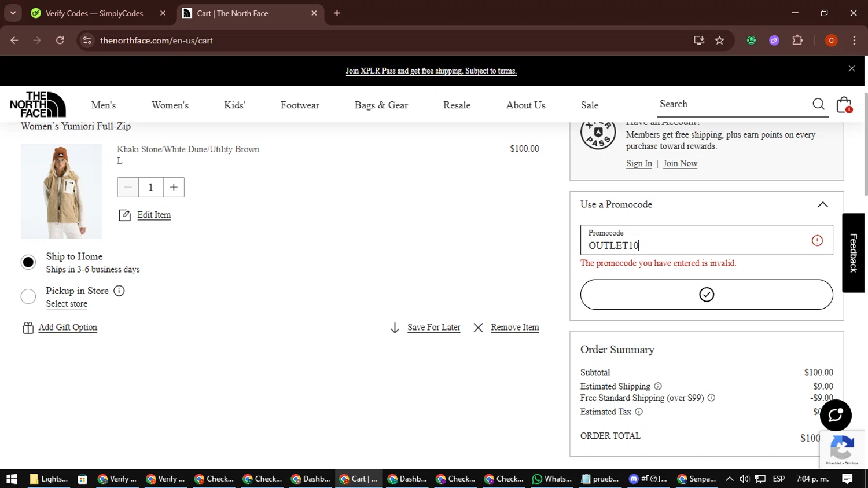Open Chrome three-dot menu
The image size is (868, 488).
tap(854, 41)
